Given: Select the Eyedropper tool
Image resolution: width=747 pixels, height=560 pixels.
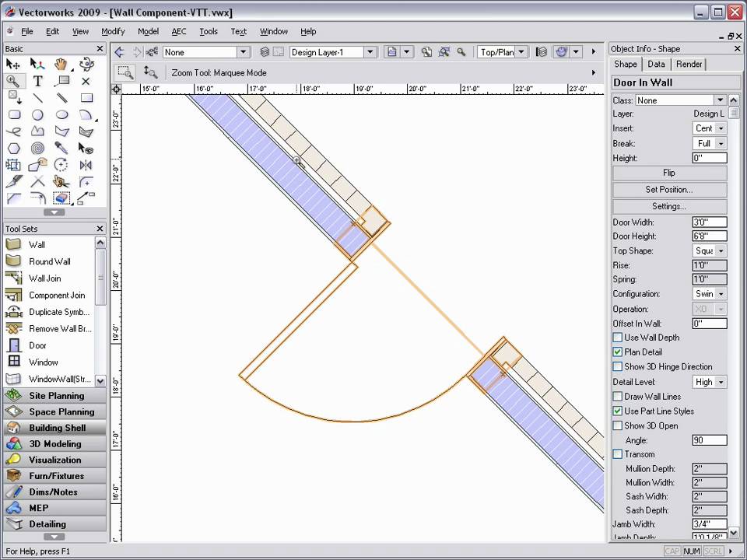Looking at the screenshot, I should (x=61, y=148).
